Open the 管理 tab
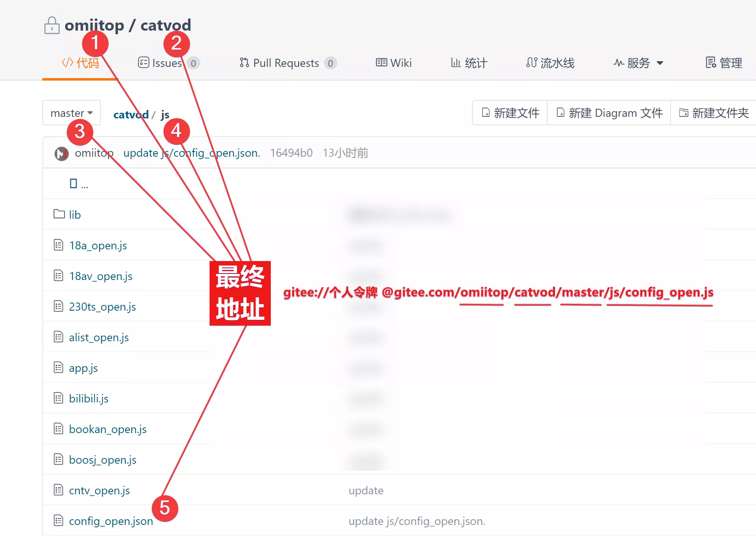 pos(724,63)
